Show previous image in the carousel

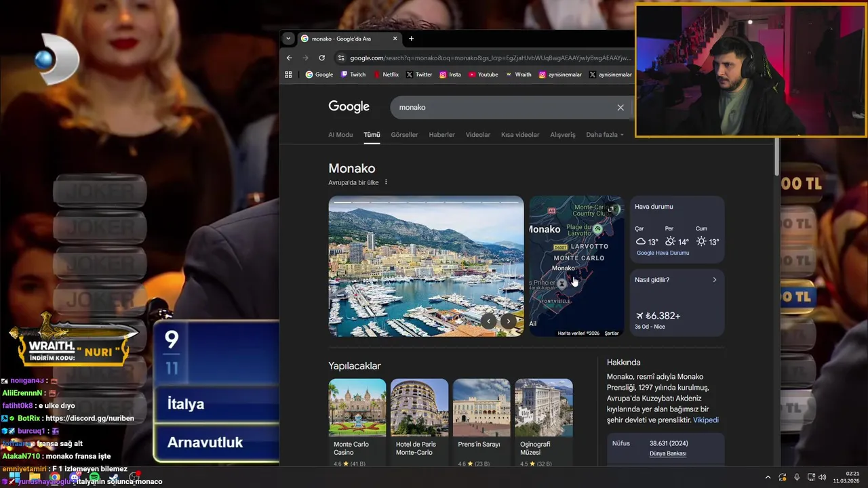pos(489,322)
